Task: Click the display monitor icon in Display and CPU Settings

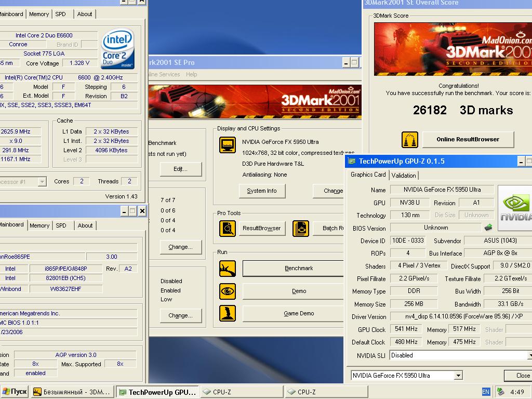Action: 228,145
